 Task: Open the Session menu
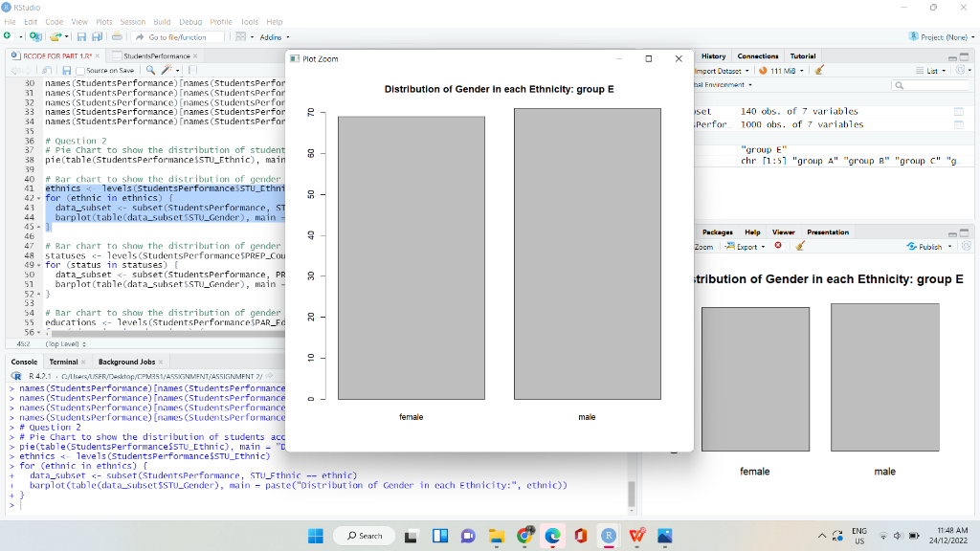(132, 22)
